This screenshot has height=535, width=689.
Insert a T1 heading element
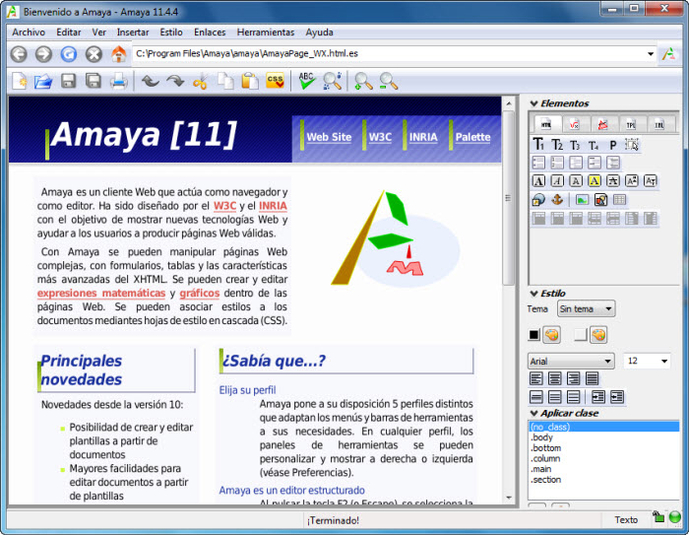click(538, 145)
